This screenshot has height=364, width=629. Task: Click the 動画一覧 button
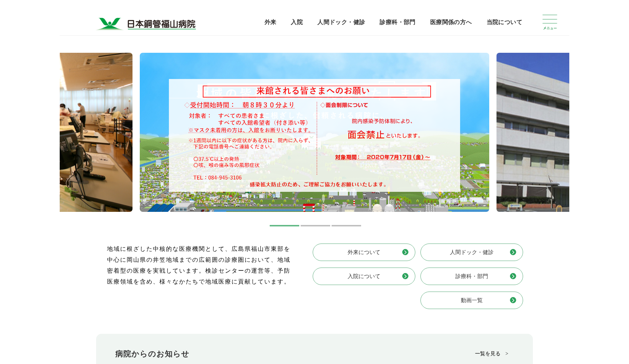(471, 300)
